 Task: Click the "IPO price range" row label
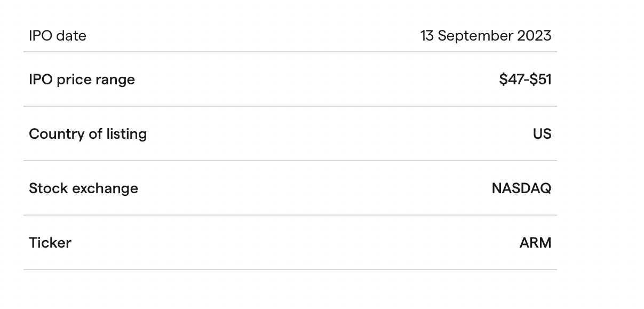coord(82,80)
